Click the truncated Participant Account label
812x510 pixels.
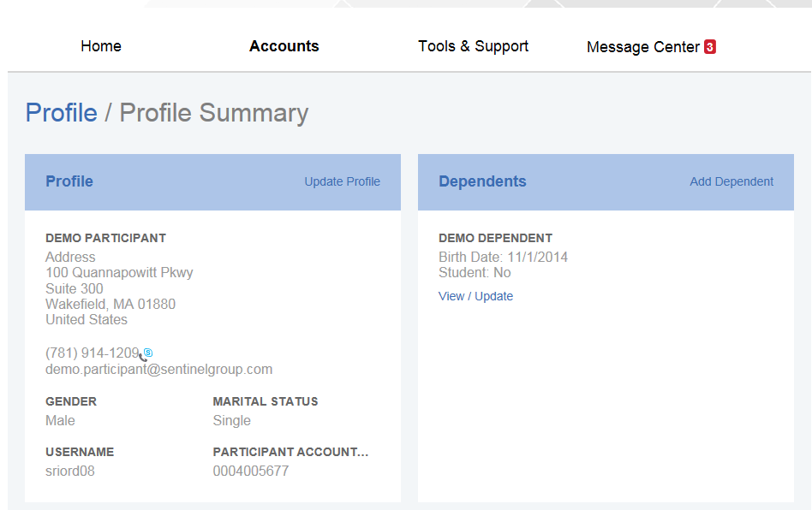pos(290,452)
